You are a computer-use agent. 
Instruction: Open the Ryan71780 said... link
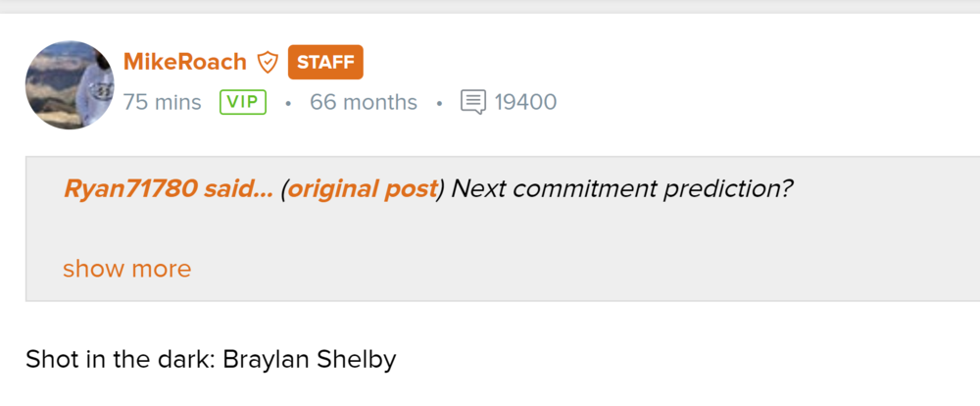point(168,189)
